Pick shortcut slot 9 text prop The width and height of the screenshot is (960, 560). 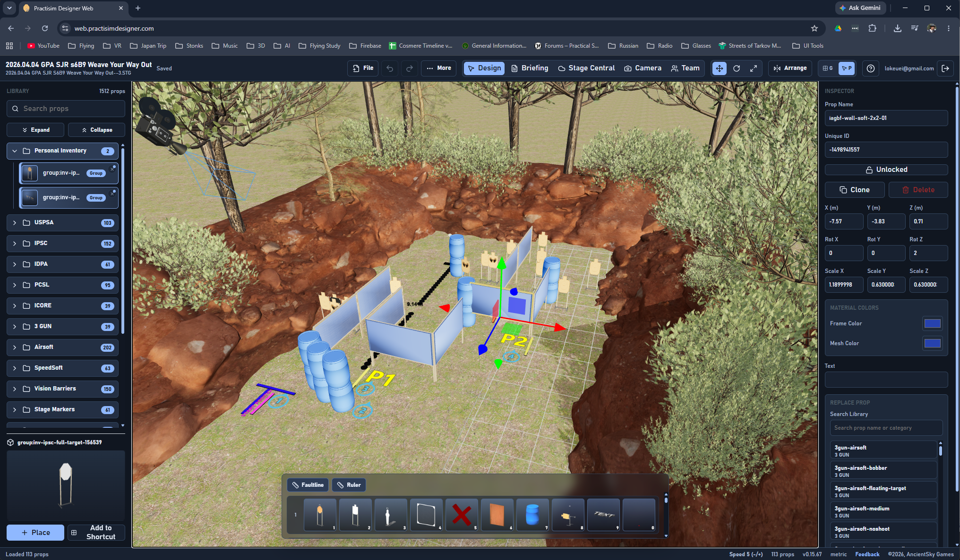[603, 515]
